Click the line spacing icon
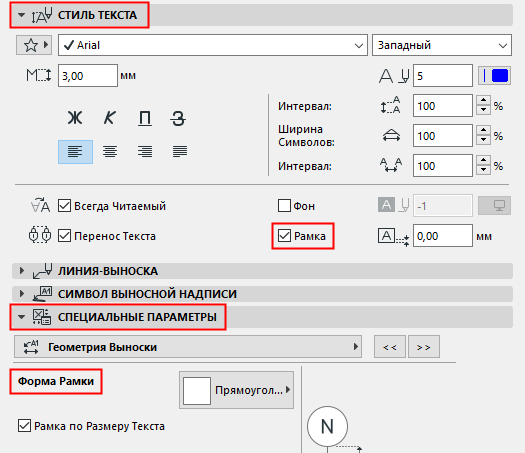Screen dimensions: 525x453 pos(390,105)
